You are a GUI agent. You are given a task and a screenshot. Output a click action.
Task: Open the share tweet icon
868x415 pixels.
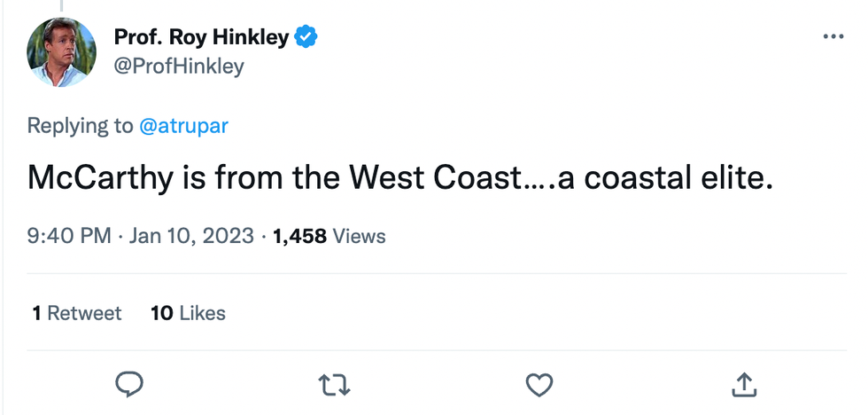pyautogui.click(x=744, y=384)
